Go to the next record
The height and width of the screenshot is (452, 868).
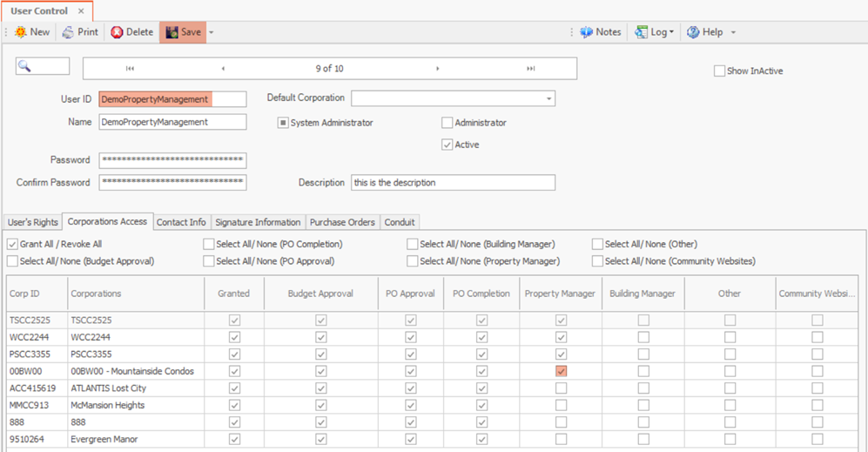437,69
